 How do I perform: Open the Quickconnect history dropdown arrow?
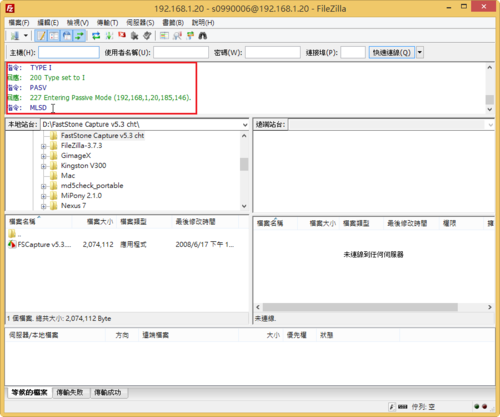[x=420, y=52]
